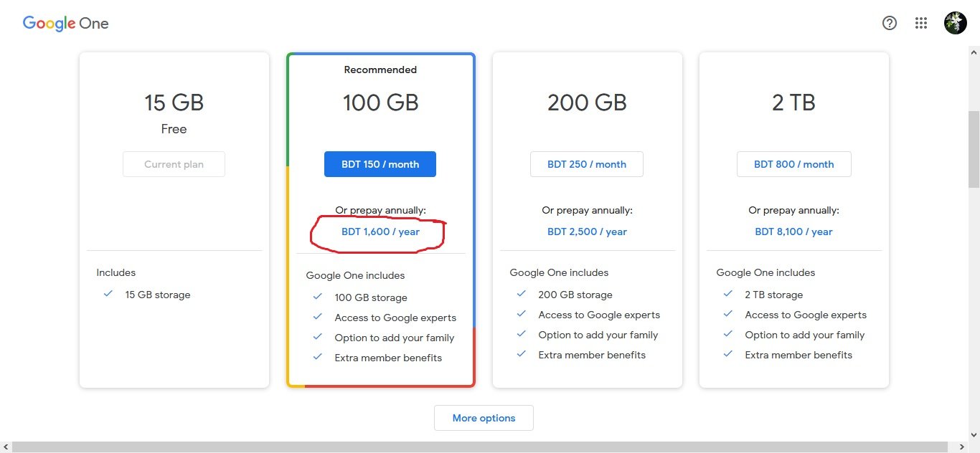Viewport: 980px width, 453px height.
Task: Click the 2 TB plan heading
Action: point(793,102)
